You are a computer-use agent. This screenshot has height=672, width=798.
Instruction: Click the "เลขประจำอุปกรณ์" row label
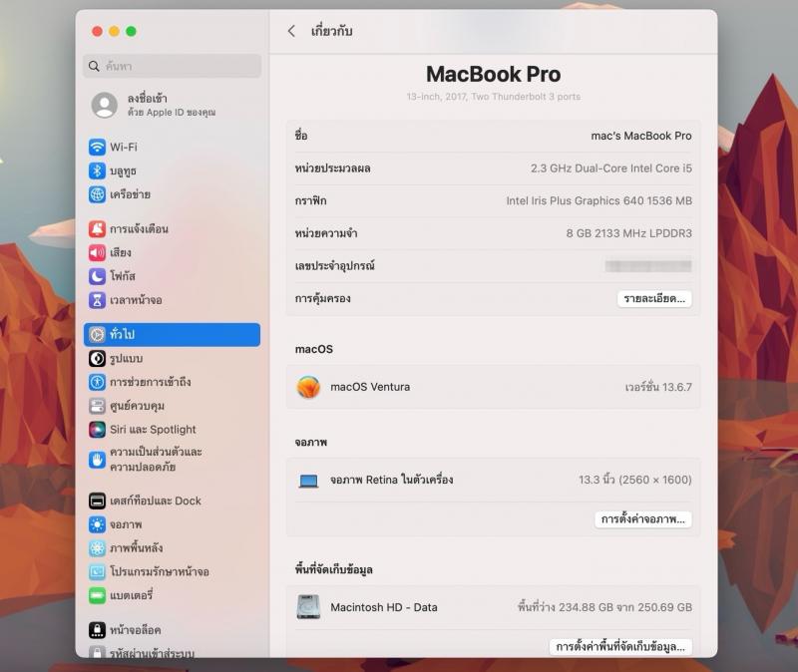(334, 265)
